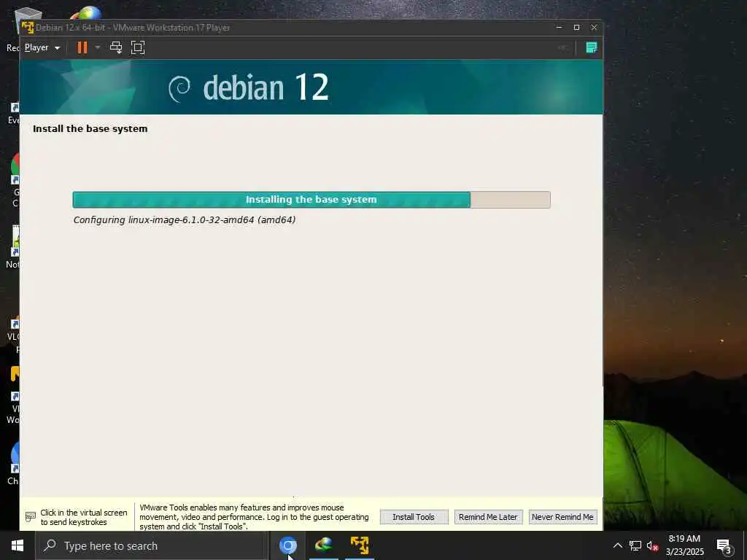Click the muted volume tray icon
747x560 pixels.
[x=652, y=545]
